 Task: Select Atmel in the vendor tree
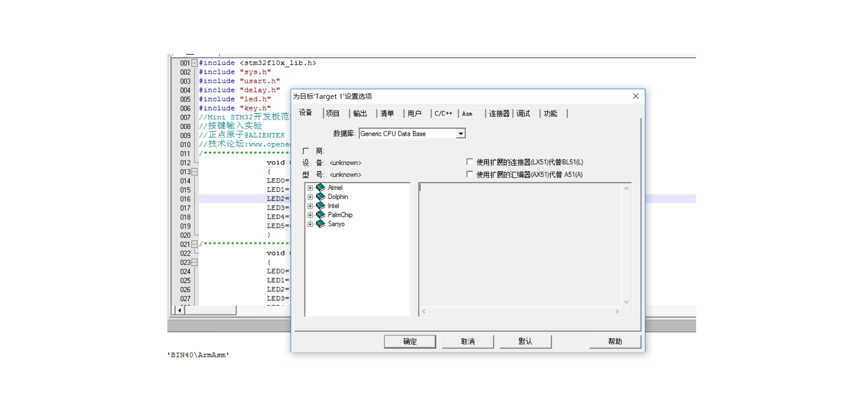point(335,188)
